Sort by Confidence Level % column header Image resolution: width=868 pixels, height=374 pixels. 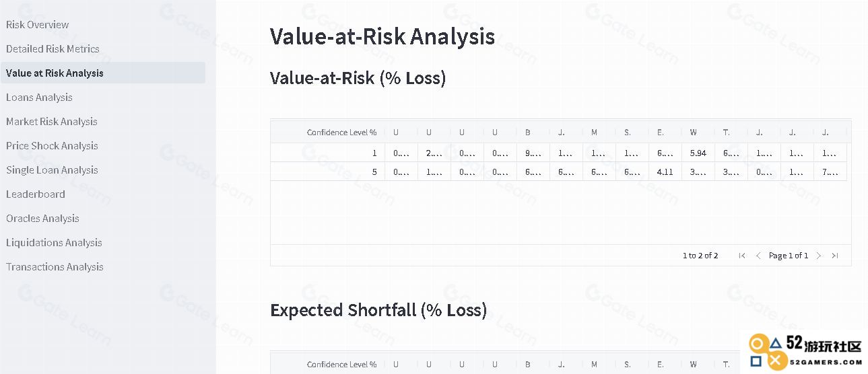(341, 133)
